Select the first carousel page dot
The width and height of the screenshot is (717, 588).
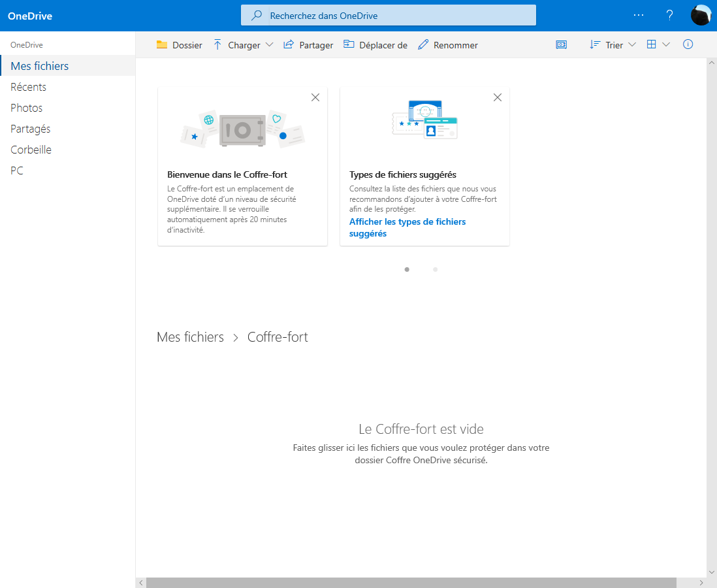click(x=407, y=270)
